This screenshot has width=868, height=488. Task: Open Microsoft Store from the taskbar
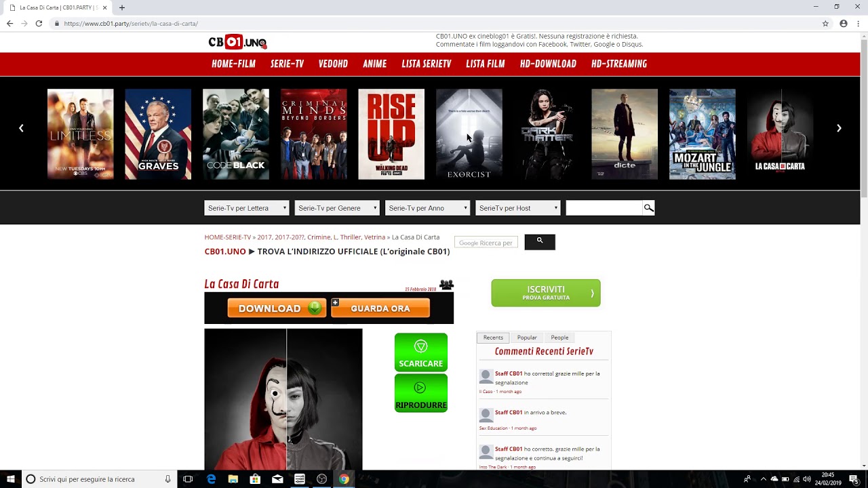(255, 479)
